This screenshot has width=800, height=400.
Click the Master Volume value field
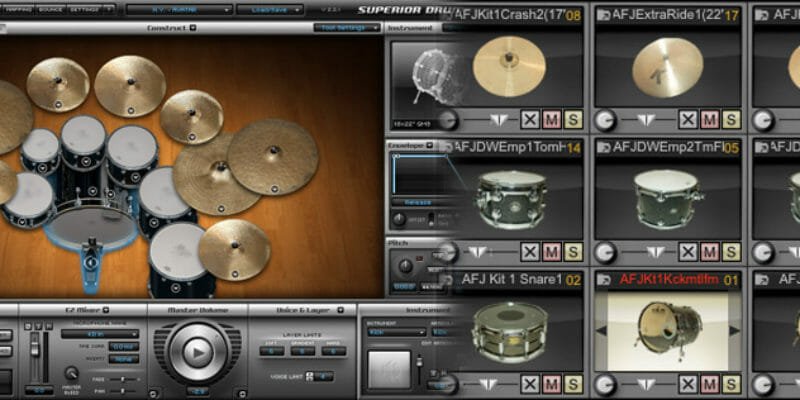click(x=197, y=391)
